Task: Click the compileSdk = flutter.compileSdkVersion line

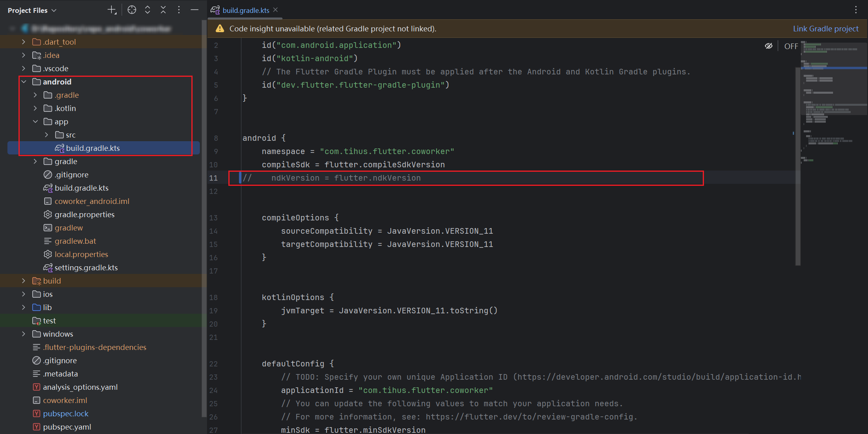Action: click(353, 165)
